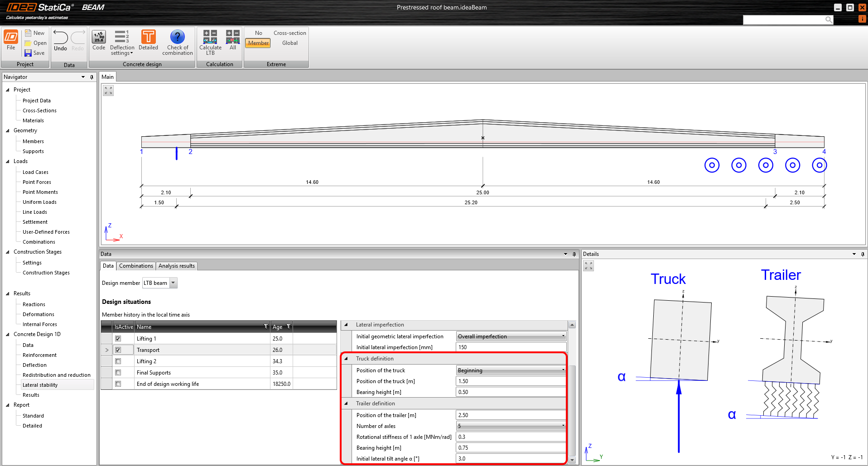Click the Check of combination icon
The height and width of the screenshot is (466, 868).
177,37
